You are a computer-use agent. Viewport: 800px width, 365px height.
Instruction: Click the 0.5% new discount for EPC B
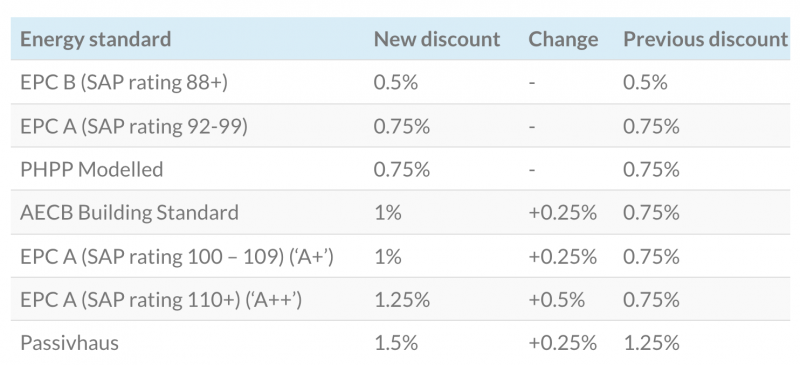point(395,83)
